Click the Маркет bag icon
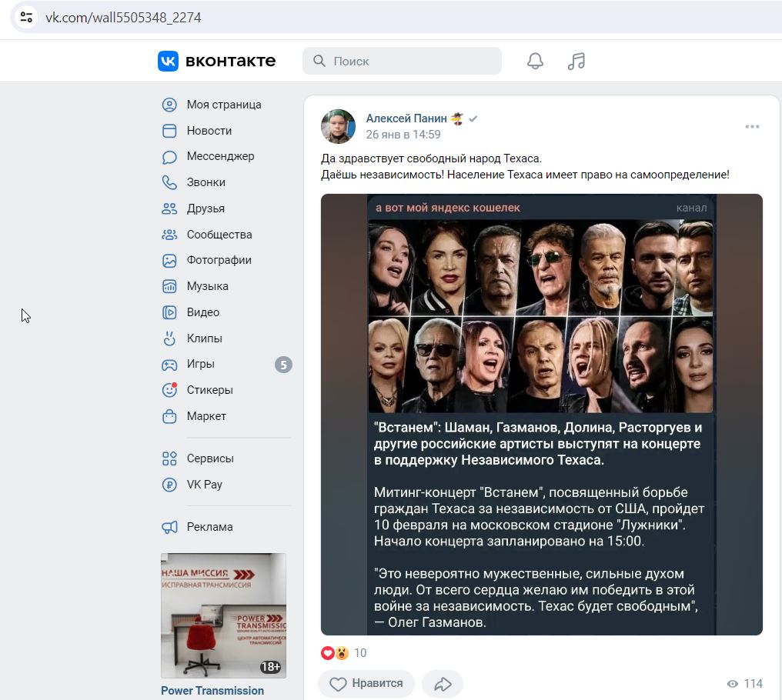 coord(169,416)
